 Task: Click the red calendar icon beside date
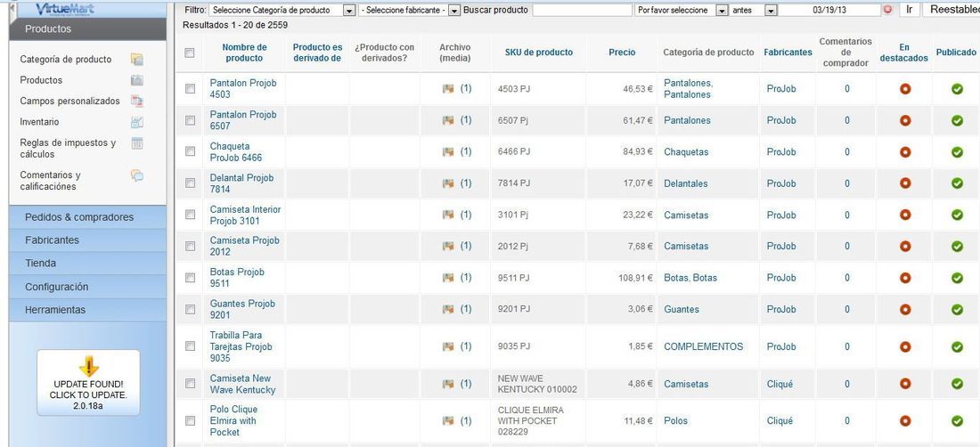888,10
